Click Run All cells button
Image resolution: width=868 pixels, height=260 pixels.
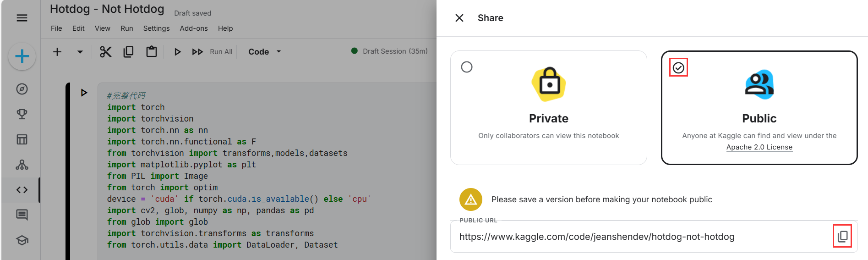(213, 52)
